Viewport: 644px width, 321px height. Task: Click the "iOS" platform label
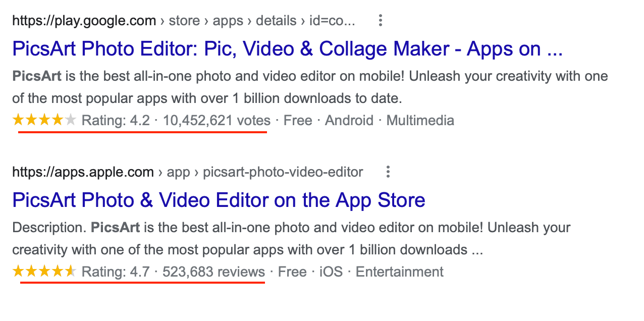[x=331, y=272]
